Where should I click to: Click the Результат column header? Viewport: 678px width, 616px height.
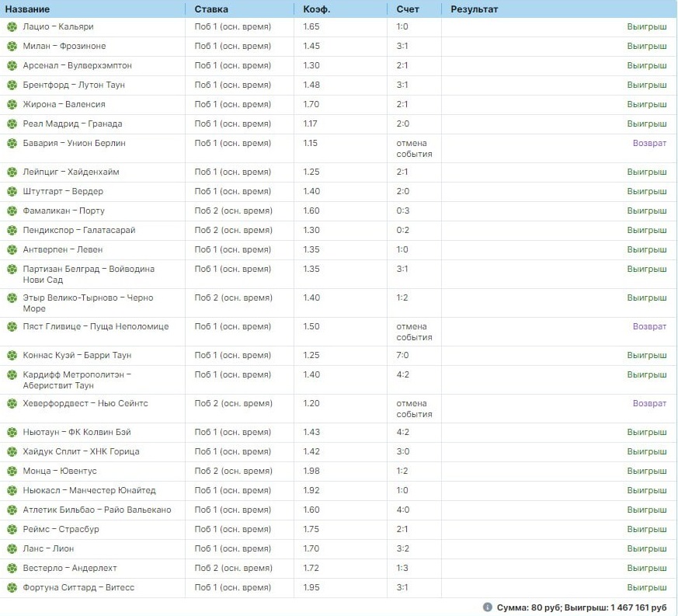pyautogui.click(x=475, y=9)
